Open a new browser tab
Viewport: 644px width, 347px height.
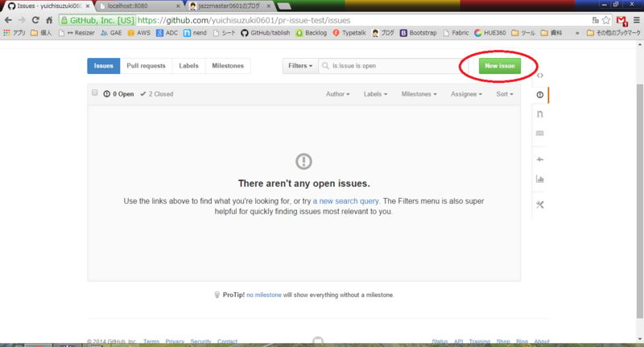pos(284,6)
